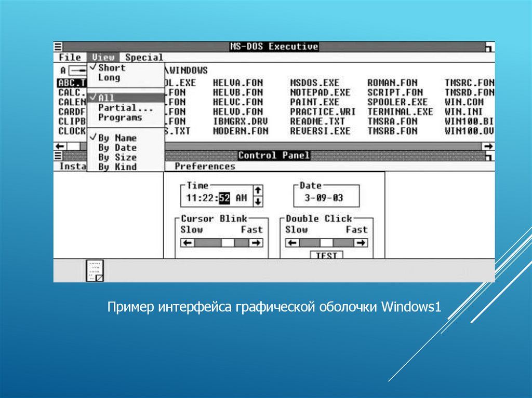The width and height of the screenshot is (532, 398).
Task: Select SCRIPT.FON file
Action: pos(395,92)
